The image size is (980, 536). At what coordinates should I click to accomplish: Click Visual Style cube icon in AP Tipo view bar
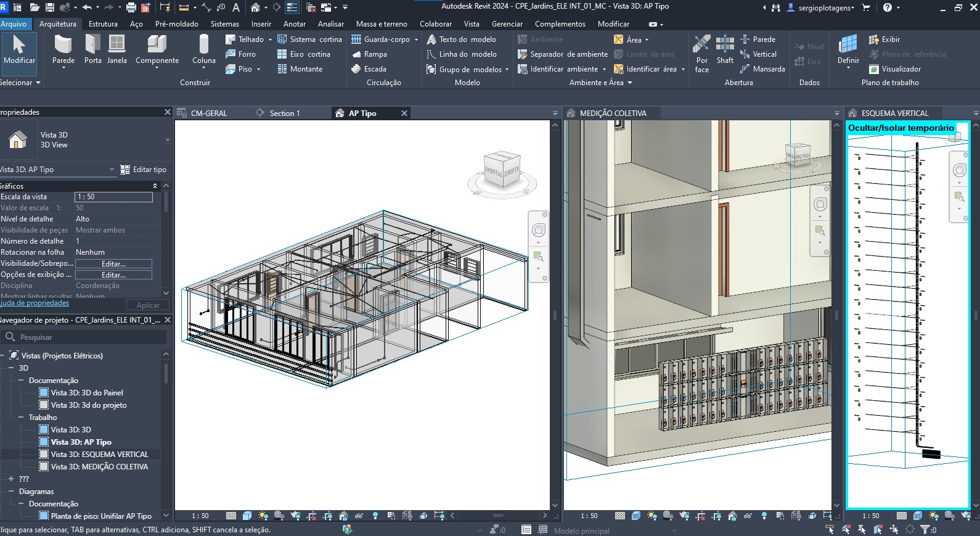pyautogui.click(x=247, y=516)
